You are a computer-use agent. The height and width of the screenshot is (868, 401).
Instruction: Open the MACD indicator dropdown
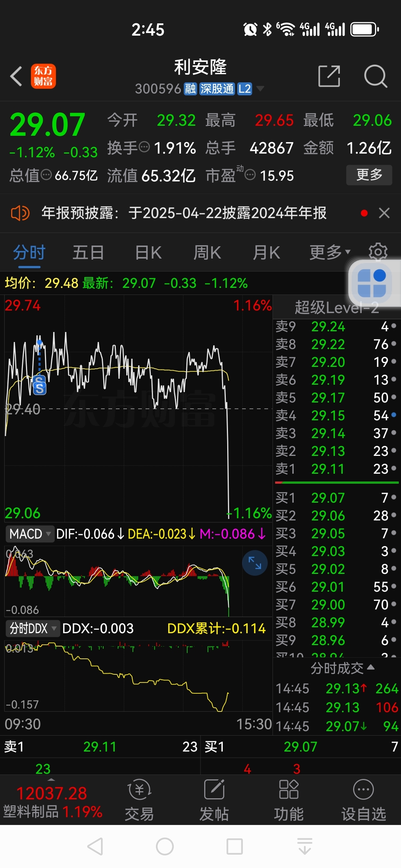tap(30, 534)
